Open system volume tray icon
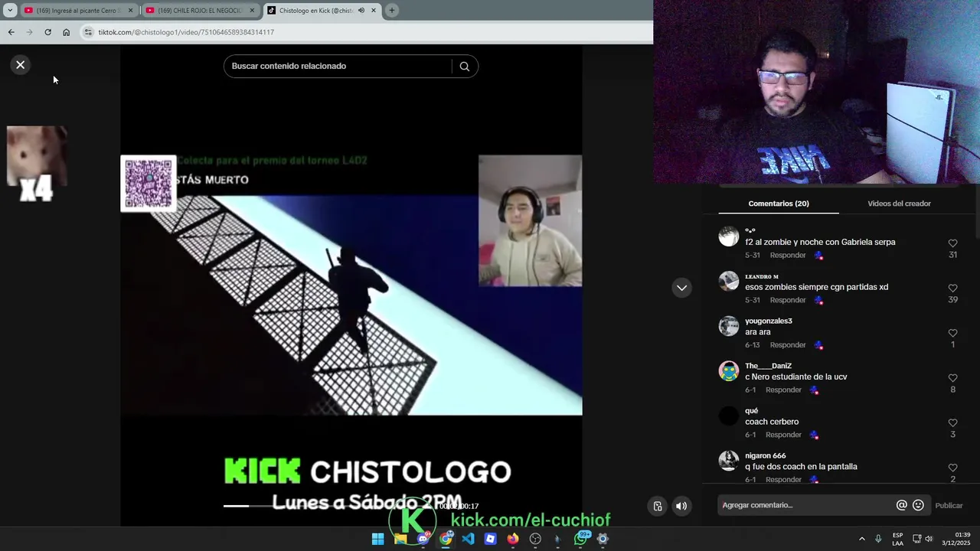This screenshot has width=980, height=551. click(929, 539)
